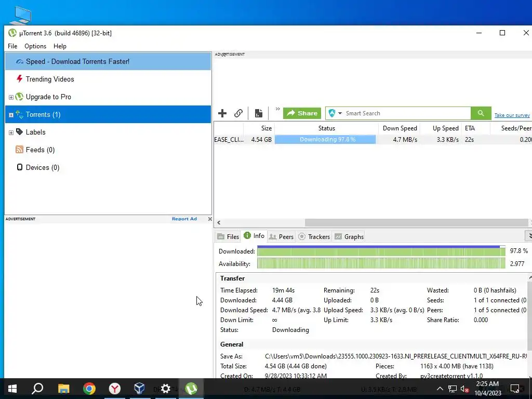This screenshot has width=532, height=399.
Task: Click the Downloading 97.8 % progress bar
Action: tap(325, 139)
